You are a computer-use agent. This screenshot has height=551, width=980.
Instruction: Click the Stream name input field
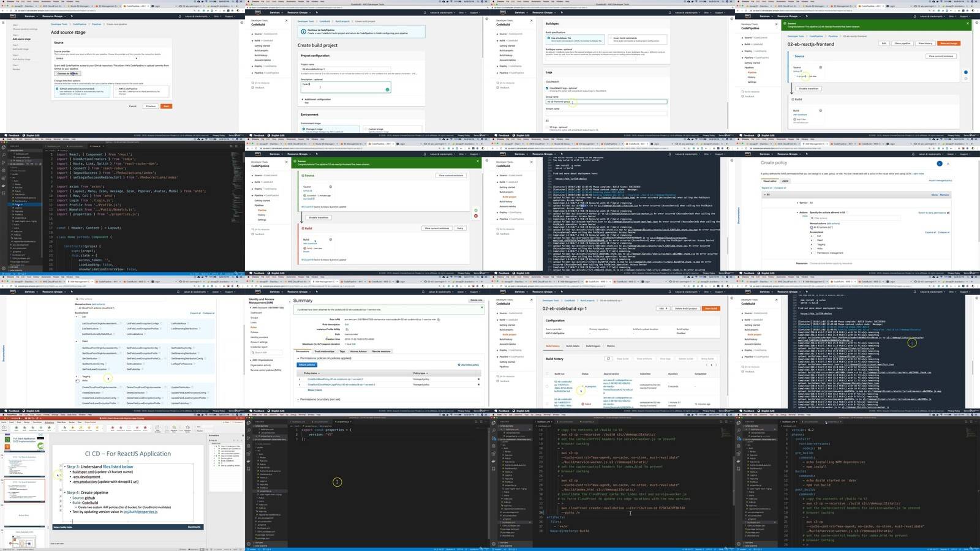(606, 113)
